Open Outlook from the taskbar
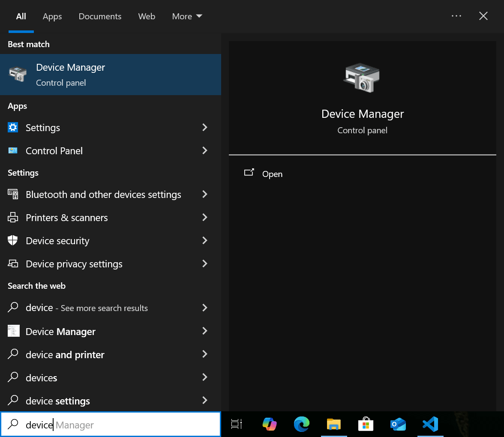This screenshot has width=504, height=437. [x=398, y=424]
